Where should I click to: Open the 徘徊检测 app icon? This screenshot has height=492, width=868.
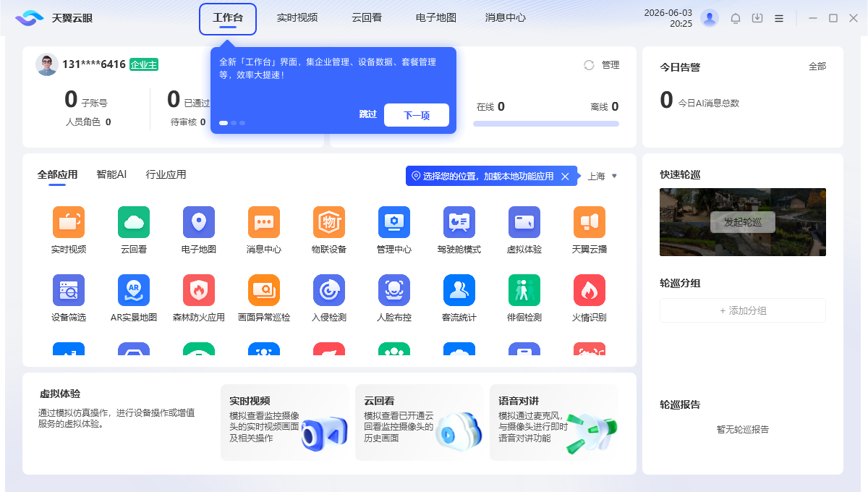point(524,290)
